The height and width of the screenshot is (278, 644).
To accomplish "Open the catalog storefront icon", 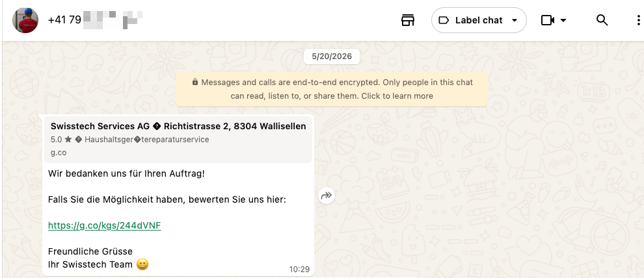I will coord(407,20).
